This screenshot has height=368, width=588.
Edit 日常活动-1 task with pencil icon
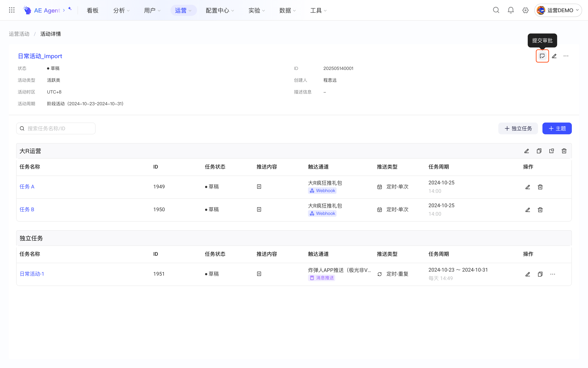click(x=528, y=274)
